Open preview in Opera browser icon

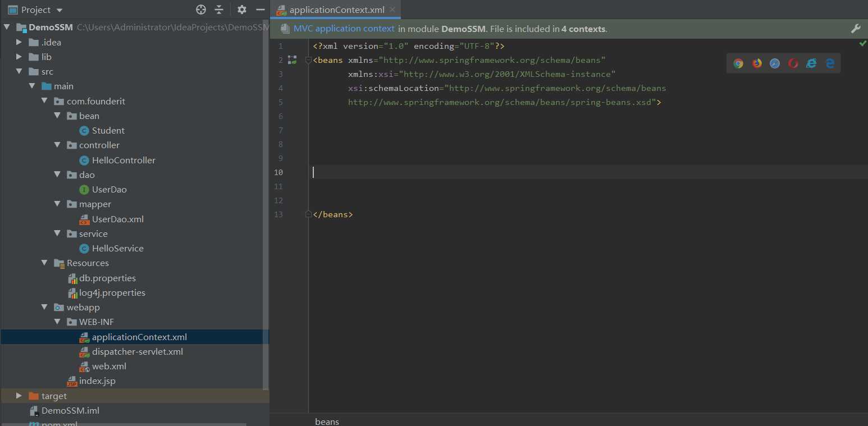pyautogui.click(x=793, y=63)
